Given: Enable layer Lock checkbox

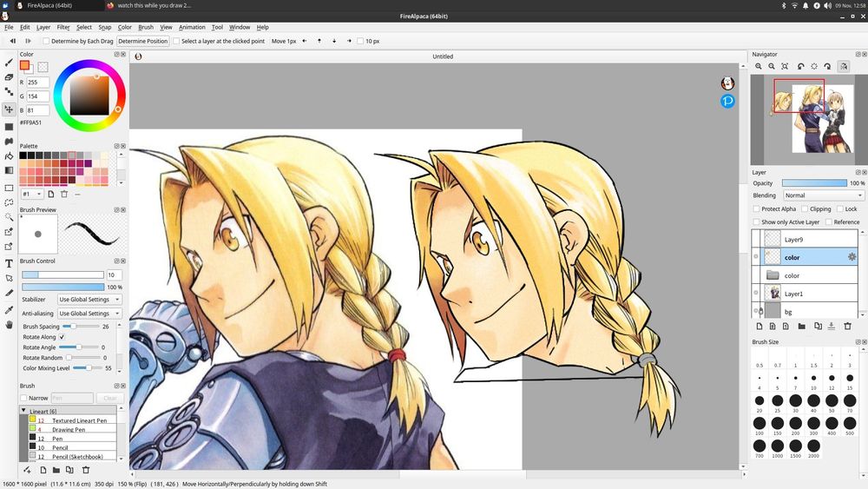Looking at the screenshot, I should [839, 208].
